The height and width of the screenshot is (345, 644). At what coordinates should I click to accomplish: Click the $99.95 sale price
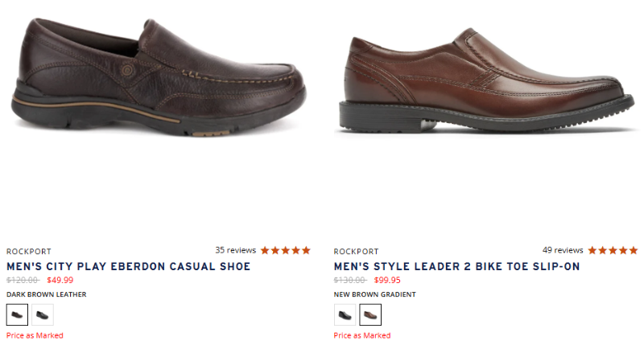point(387,281)
